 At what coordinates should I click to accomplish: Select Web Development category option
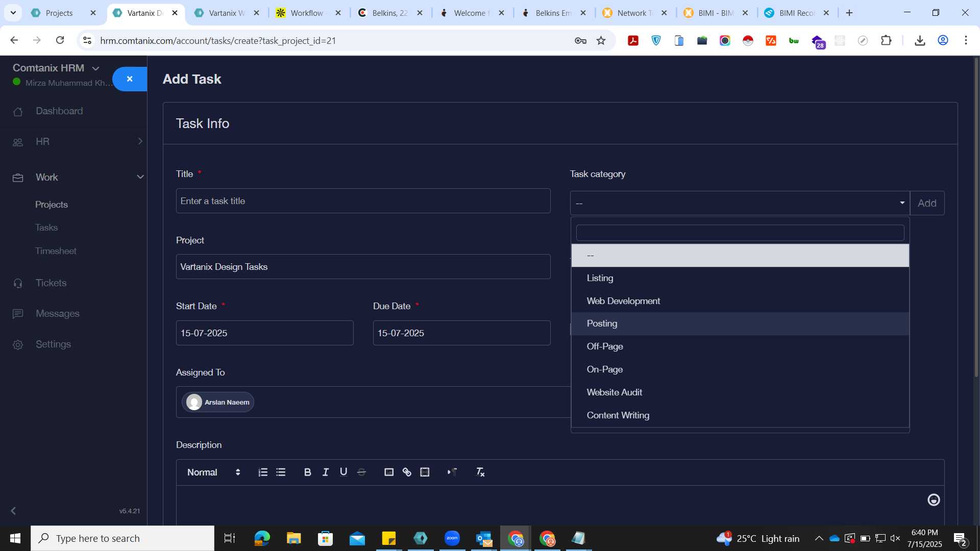point(740,301)
